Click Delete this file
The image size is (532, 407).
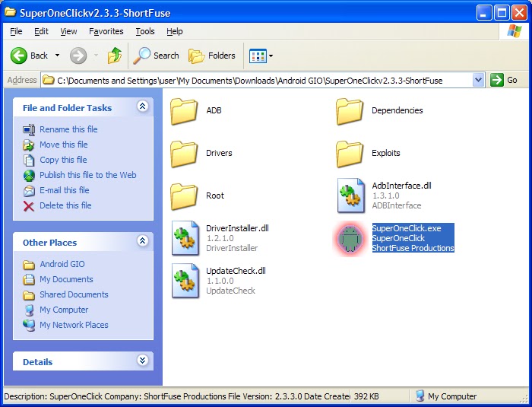65,205
